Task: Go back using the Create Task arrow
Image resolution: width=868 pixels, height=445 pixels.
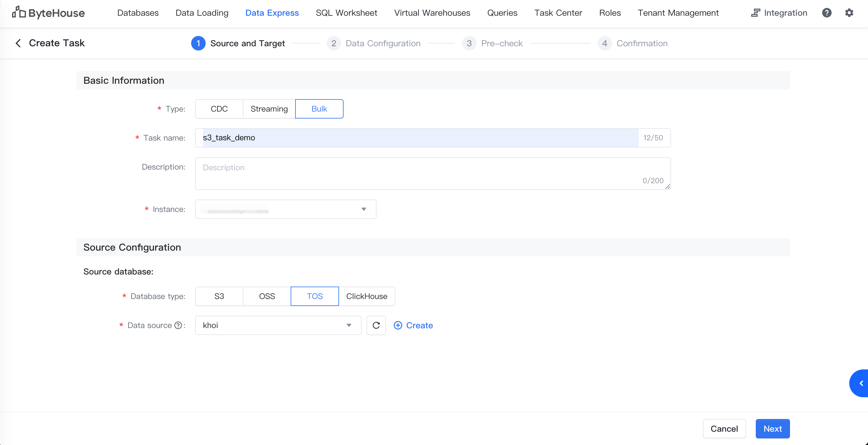Action: pos(18,43)
